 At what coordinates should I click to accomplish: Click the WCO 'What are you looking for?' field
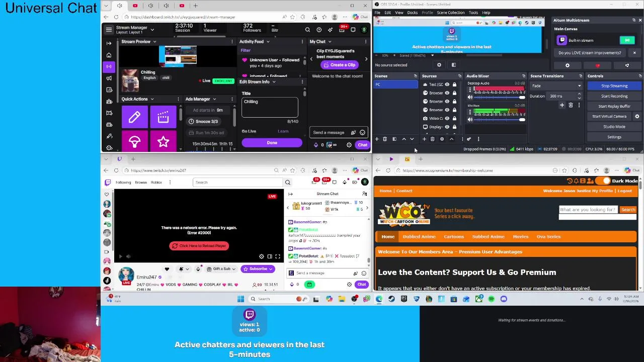pyautogui.click(x=588, y=210)
